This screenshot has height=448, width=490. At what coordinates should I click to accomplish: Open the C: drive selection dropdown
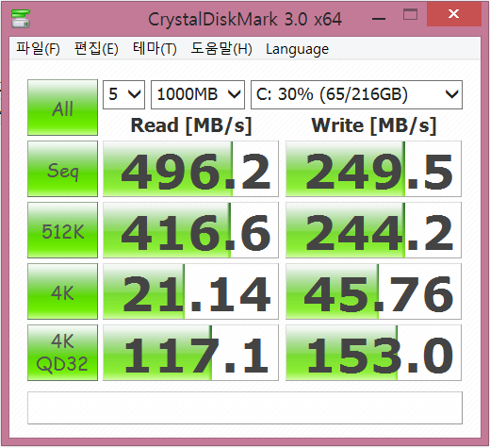pyautogui.click(x=356, y=94)
